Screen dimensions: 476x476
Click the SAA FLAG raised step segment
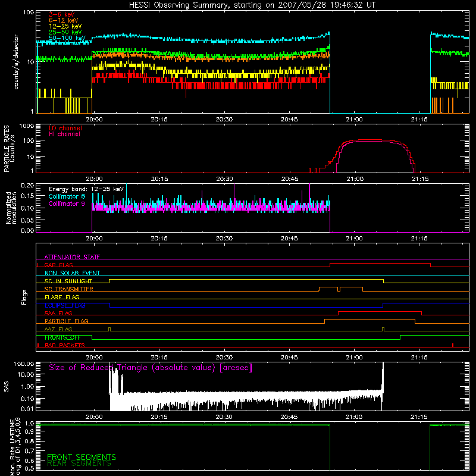tap(380, 311)
